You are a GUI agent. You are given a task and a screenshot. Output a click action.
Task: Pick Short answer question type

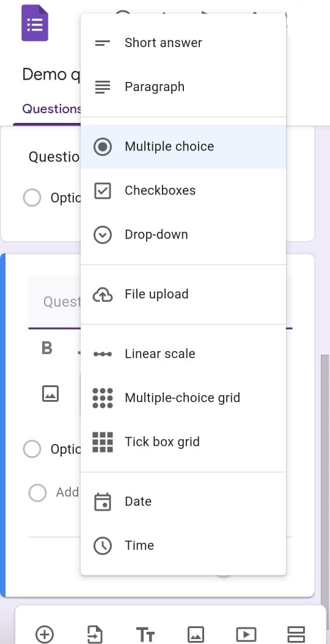pos(183,43)
